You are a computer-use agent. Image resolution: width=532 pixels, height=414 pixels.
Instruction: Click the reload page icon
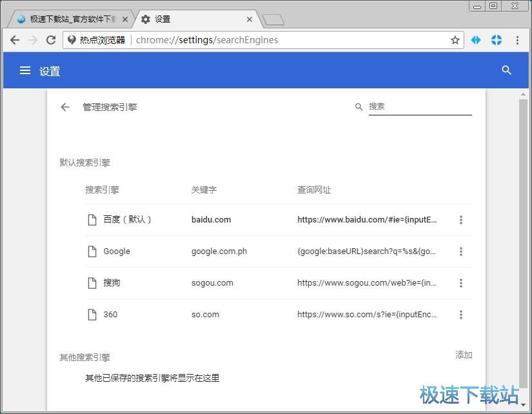click(51, 39)
